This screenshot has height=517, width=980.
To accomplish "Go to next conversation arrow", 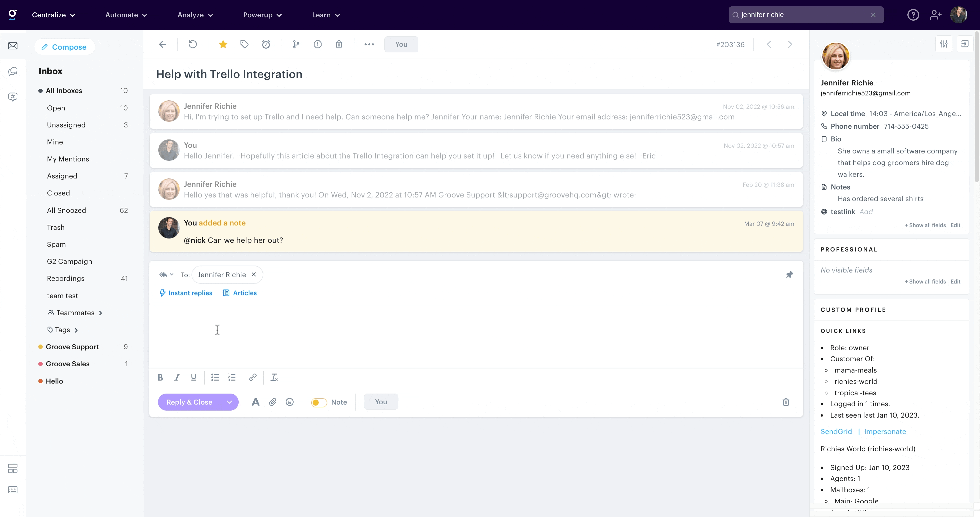I will [790, 45].
